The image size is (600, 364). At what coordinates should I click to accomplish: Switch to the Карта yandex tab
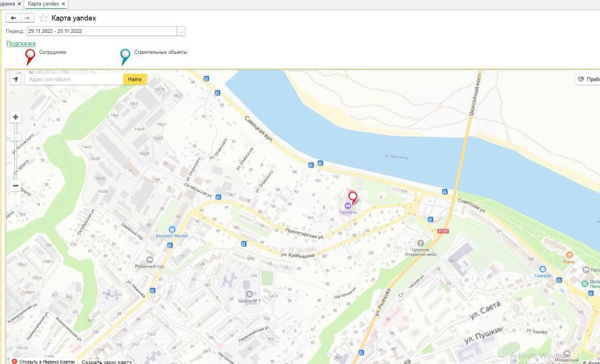click(43, 4)
